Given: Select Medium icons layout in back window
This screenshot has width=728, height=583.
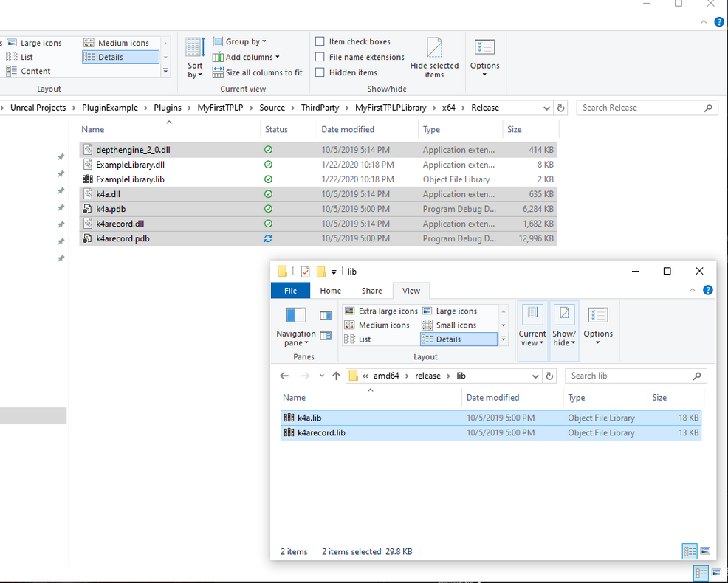Looking at the screenshot, I should point(117,43).
